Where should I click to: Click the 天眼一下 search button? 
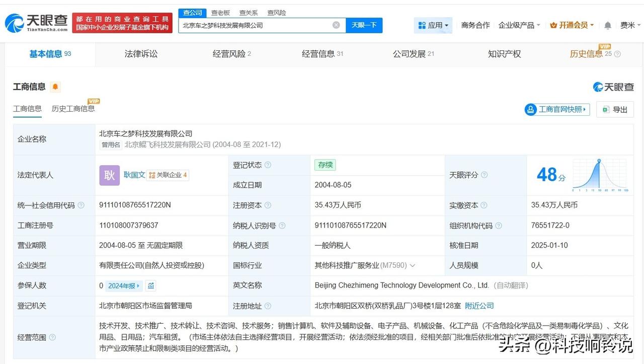364,25
